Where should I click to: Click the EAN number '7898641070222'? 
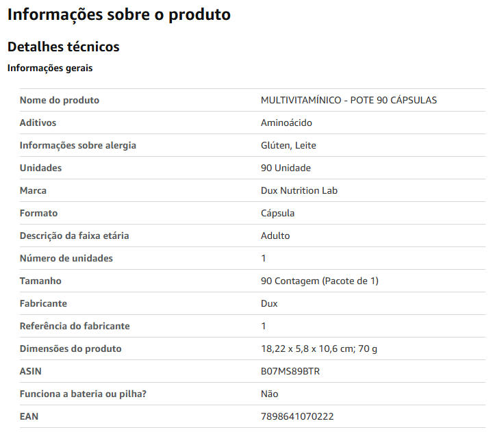tap(297, 416)
